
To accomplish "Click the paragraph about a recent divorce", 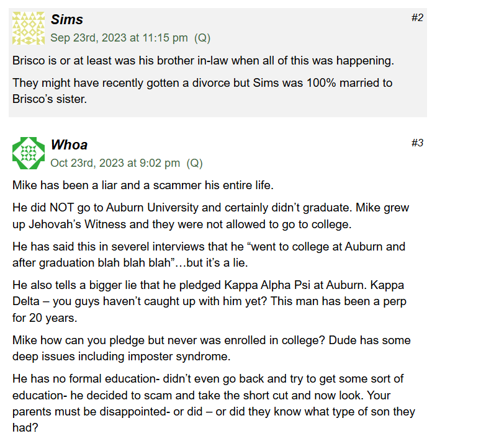I will point(202,91).
